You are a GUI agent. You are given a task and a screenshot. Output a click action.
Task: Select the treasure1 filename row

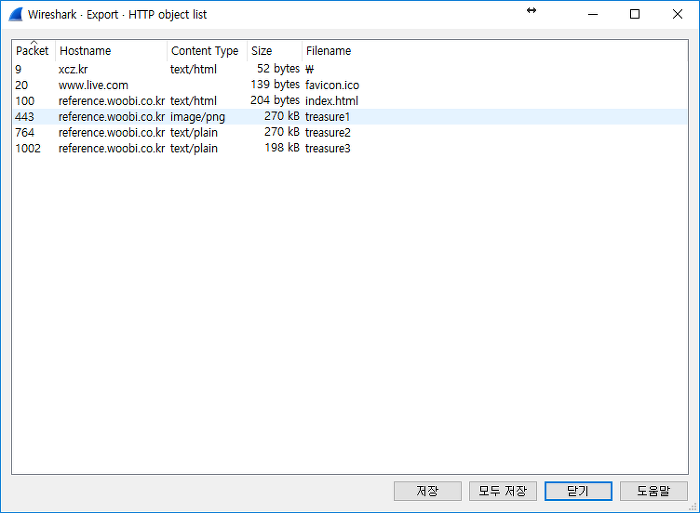coord(350,117)
